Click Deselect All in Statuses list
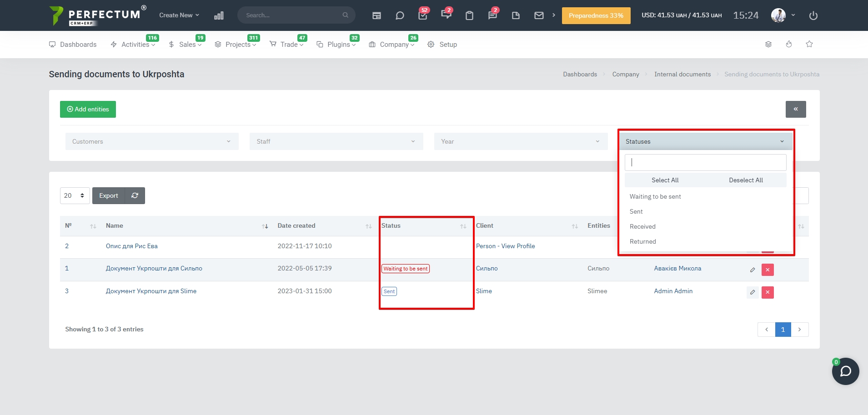868x415 pixels. 746,180
